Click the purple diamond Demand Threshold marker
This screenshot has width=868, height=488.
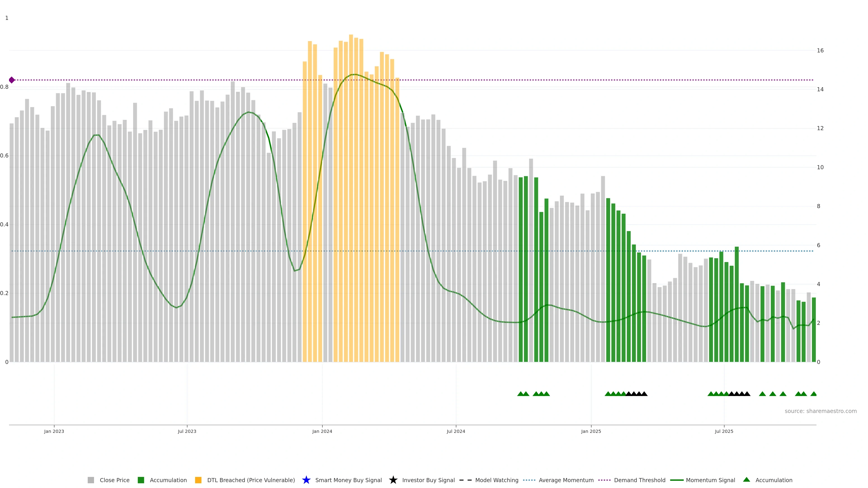pyautogui.click(x=12, y=80)
